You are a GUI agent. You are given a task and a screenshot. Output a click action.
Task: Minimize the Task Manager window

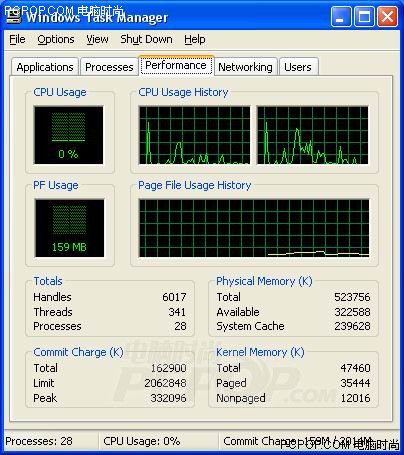point(341,16)
